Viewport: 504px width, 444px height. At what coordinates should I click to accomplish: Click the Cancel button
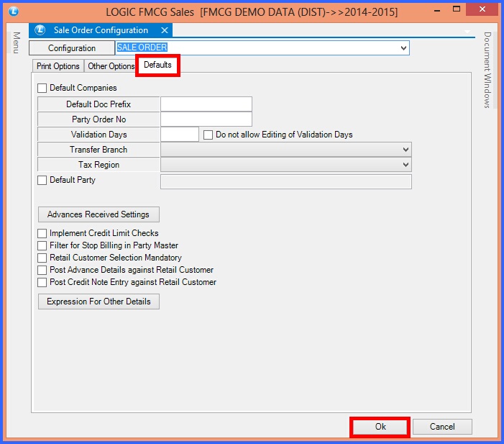click(x=442, y=427)
